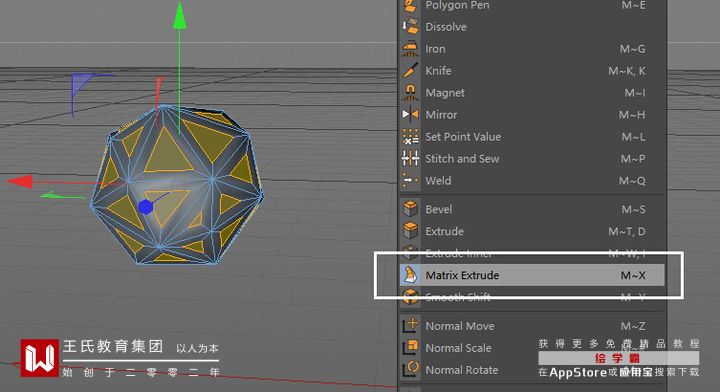Click the M~K, K shortcut text
This screenshot has width=720, height=392.
pyautogui.click(x=627, y=71)
